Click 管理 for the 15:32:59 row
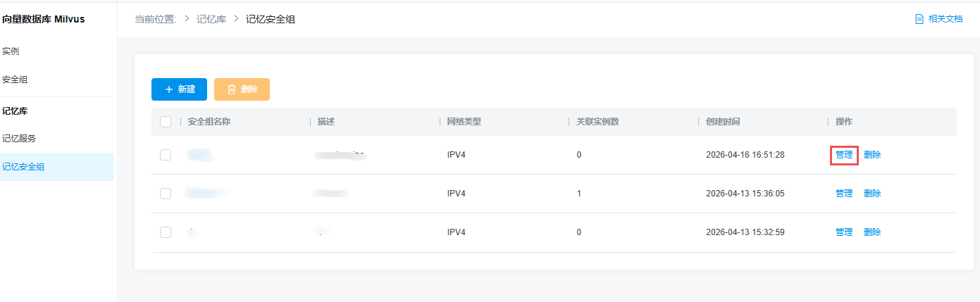980x302 pixels. tap(844, 232)
